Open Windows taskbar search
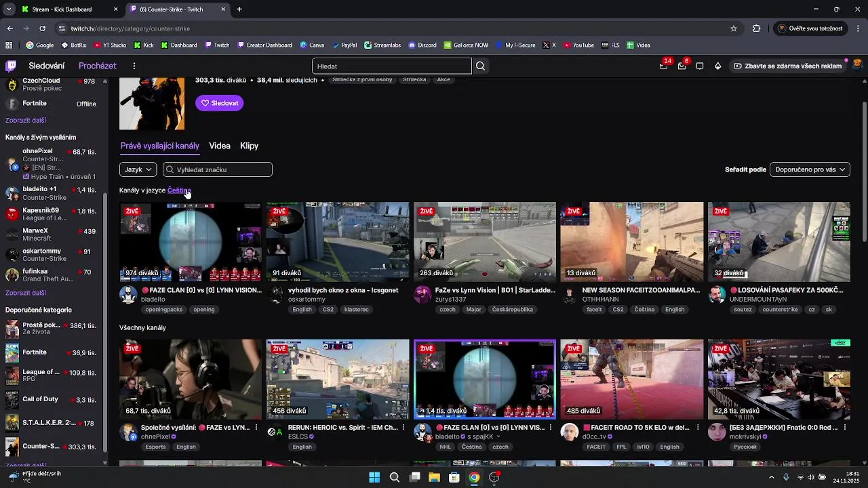The image size is (868, 488). tap(394, 477)
